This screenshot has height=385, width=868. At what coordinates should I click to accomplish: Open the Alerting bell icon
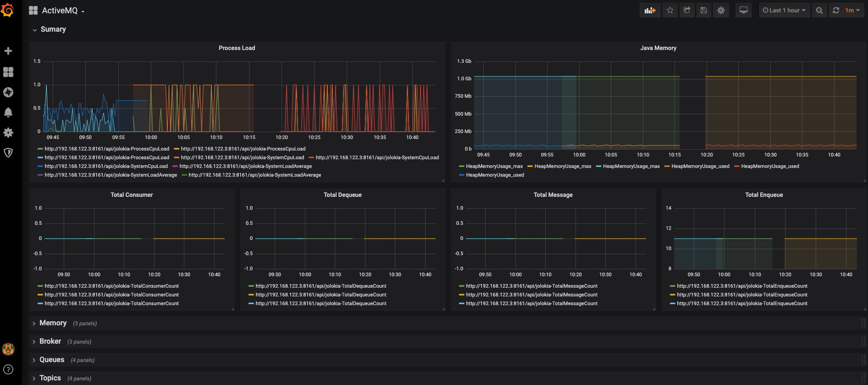coord(8,112)
